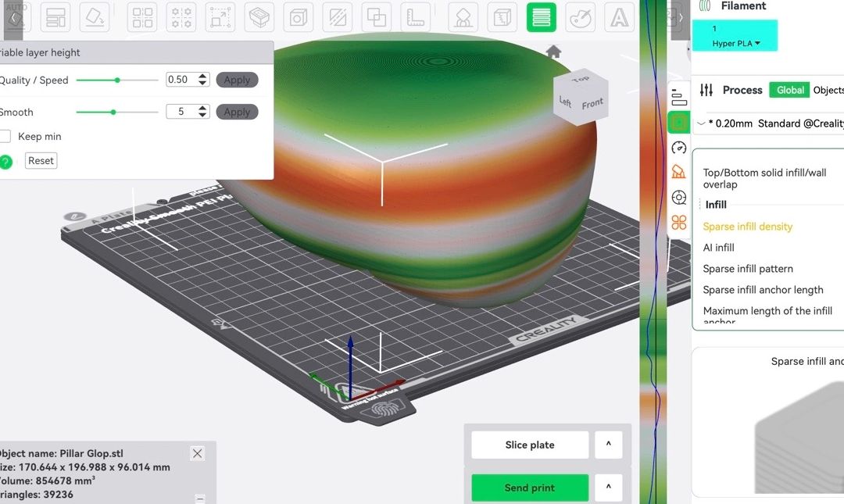Click the Send print button
This screenshot has height=504, width=844.
point(530,488)
